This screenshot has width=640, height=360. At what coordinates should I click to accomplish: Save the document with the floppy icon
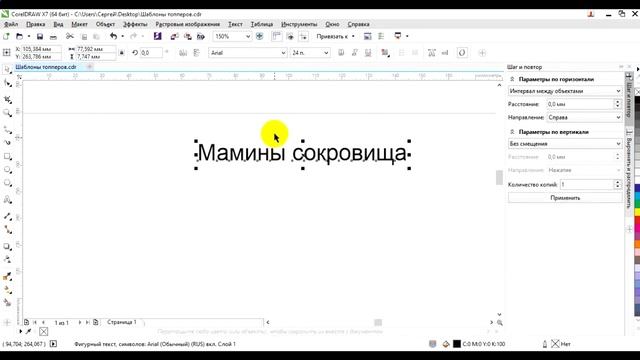(x=40, y=37)
